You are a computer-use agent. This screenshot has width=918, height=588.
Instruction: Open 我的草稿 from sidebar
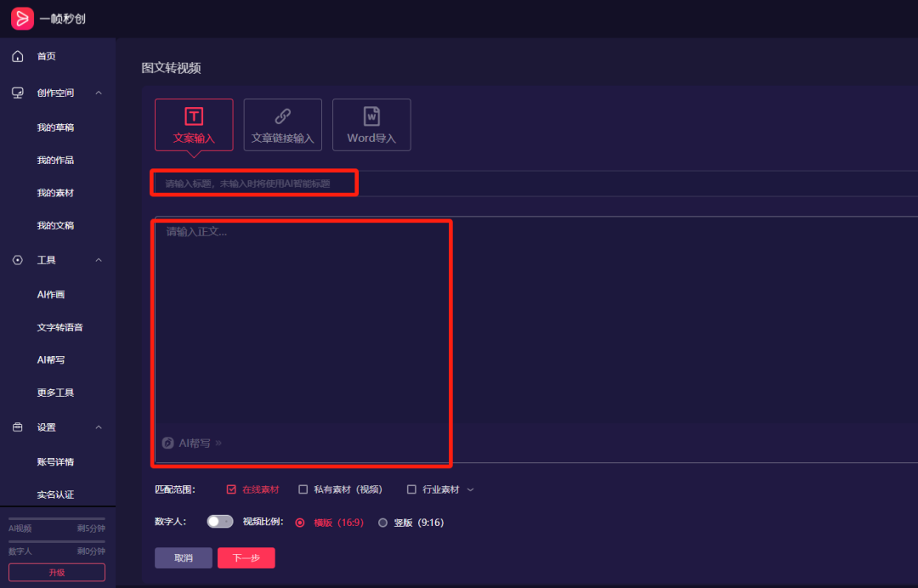coord(54,127)
